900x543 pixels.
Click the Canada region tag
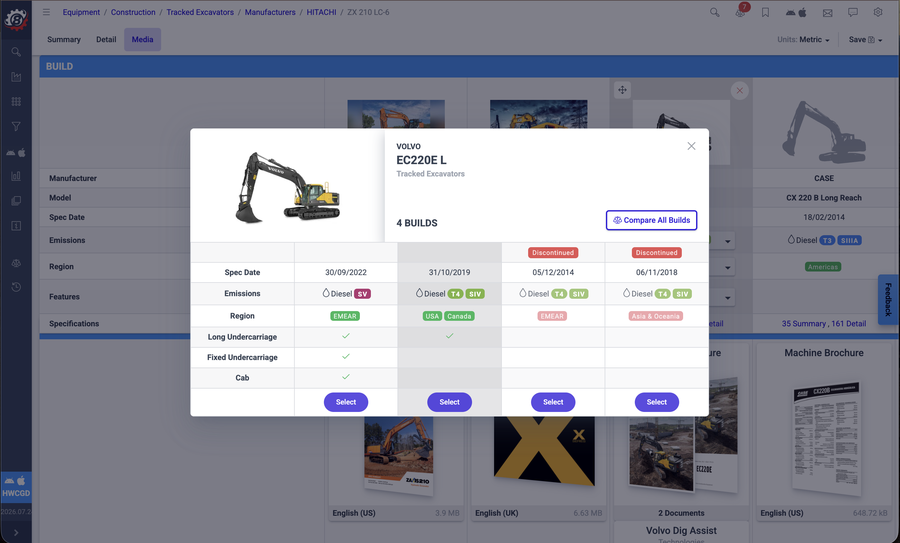tap(459, 316)
